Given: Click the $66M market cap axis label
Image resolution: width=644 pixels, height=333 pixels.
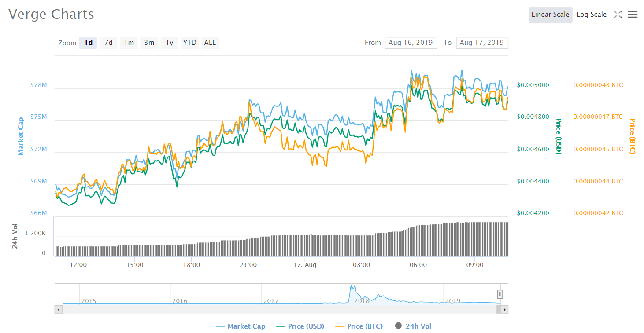Looking at the screenshot, I should point(38,213).
